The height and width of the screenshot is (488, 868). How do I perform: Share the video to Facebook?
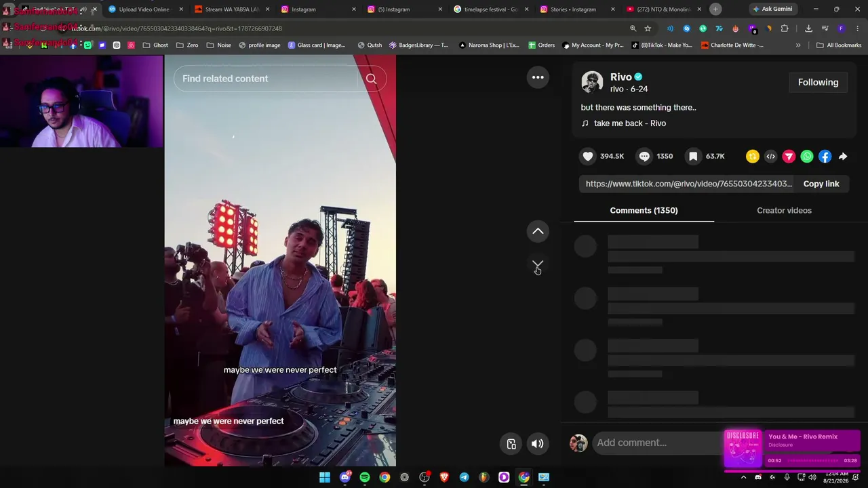point(825,157)
